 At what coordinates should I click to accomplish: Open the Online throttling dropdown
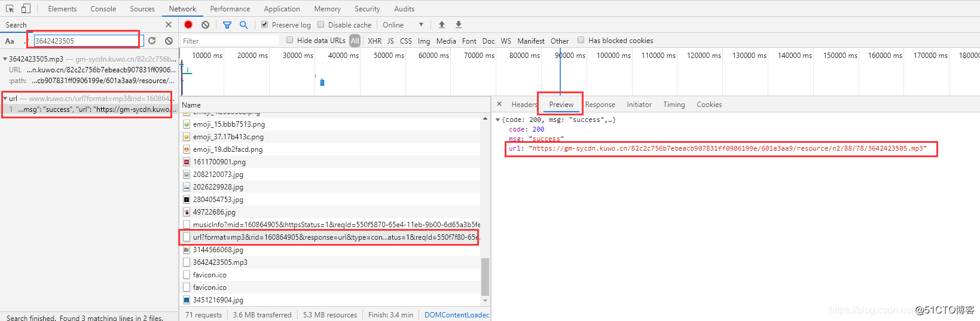point(404,25)
